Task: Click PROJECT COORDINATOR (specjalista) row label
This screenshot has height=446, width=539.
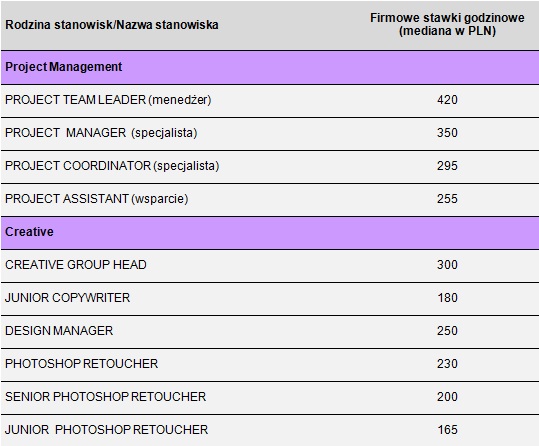Action: (112, 166)
